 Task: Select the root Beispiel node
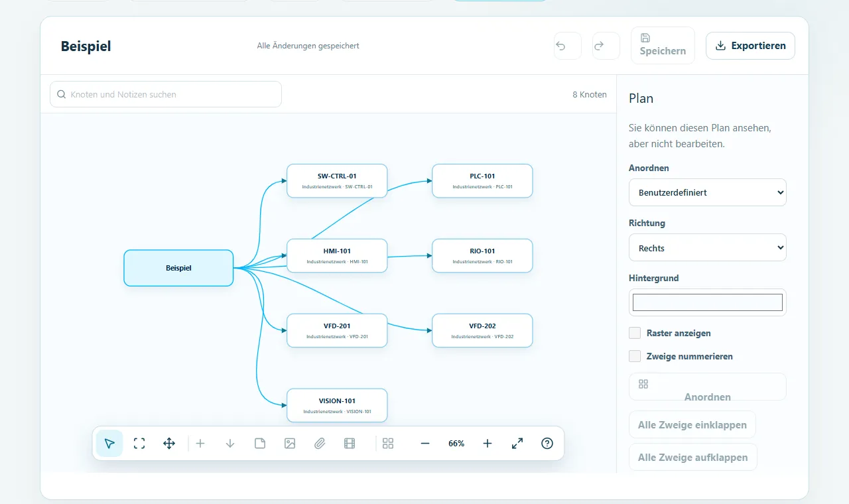tap(178, 268)
